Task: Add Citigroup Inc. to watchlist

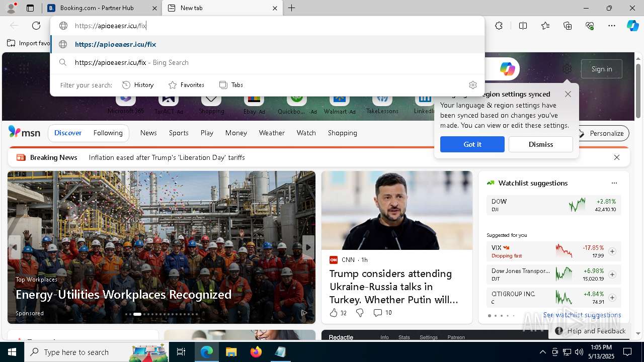Action: point(612,298)
